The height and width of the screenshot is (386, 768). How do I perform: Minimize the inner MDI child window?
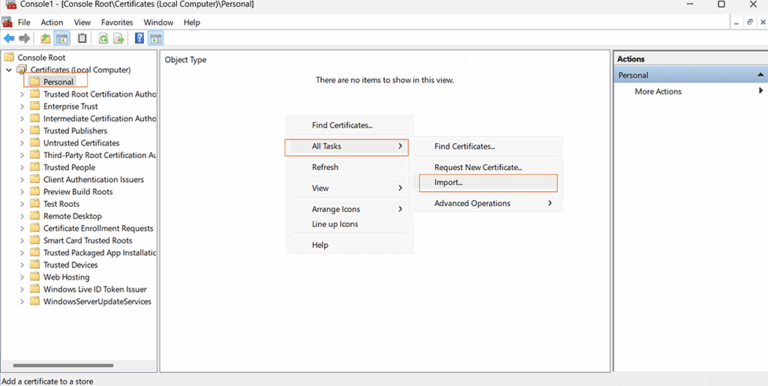pos(736,23)
